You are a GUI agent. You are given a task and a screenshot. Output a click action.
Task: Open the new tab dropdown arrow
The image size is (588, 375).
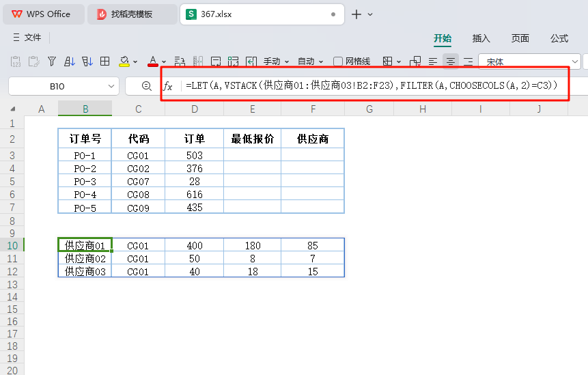370,14
